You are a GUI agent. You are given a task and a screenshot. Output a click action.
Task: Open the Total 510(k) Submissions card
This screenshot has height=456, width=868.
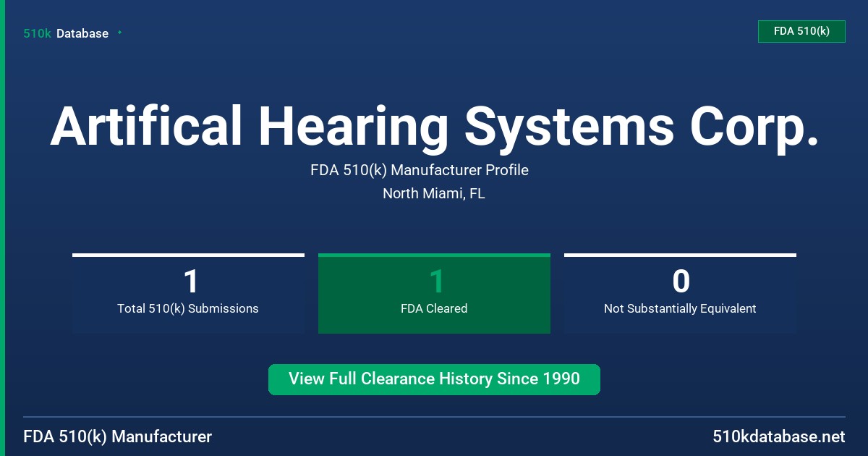(x=188, y=293)
